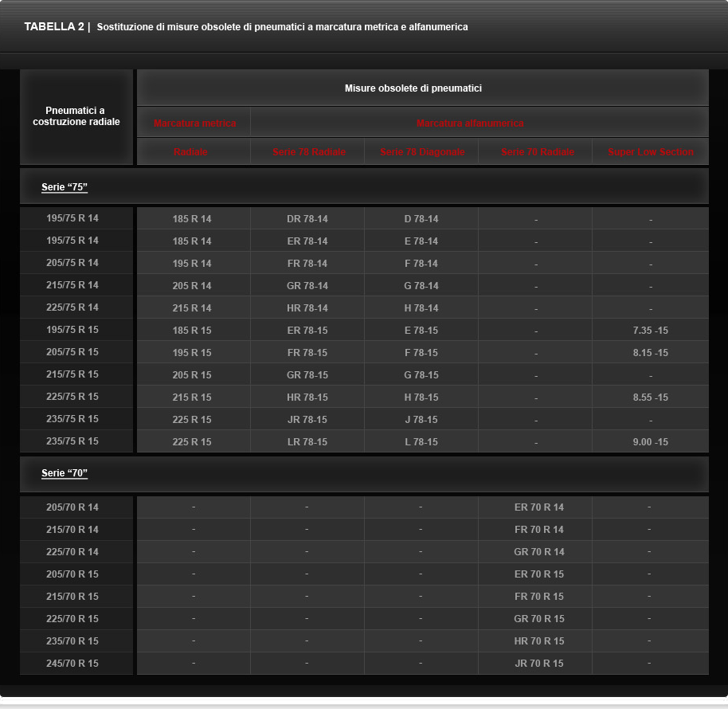This screenshot has height=709, width=728.
Task: Click the "GR 78-14" cell
Action: tap(307, 285)
